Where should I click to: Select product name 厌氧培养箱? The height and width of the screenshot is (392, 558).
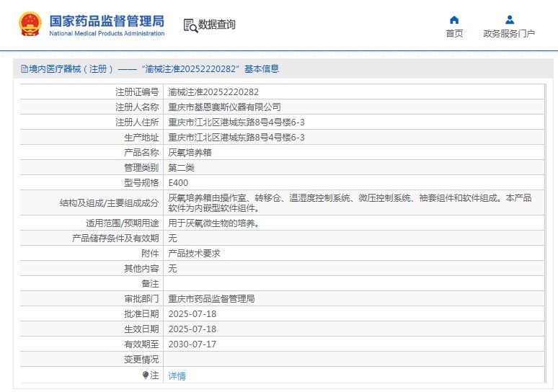tap(190, 153)
